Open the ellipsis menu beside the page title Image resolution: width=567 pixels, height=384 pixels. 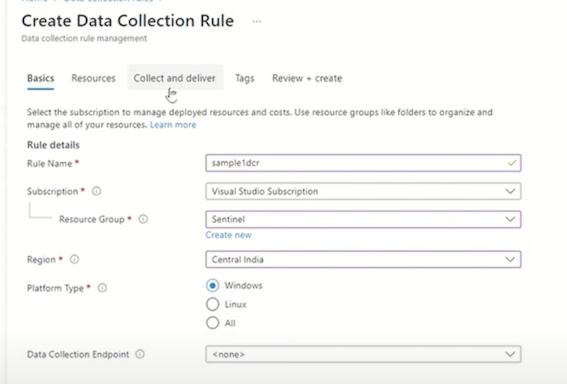pyautogui.click(x=257, y=21)
